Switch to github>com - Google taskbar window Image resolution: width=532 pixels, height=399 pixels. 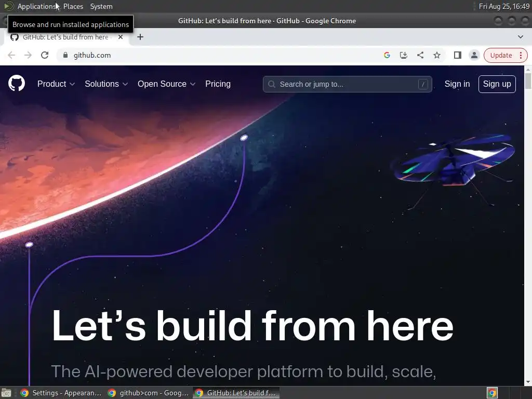click(x=148, y=393)
